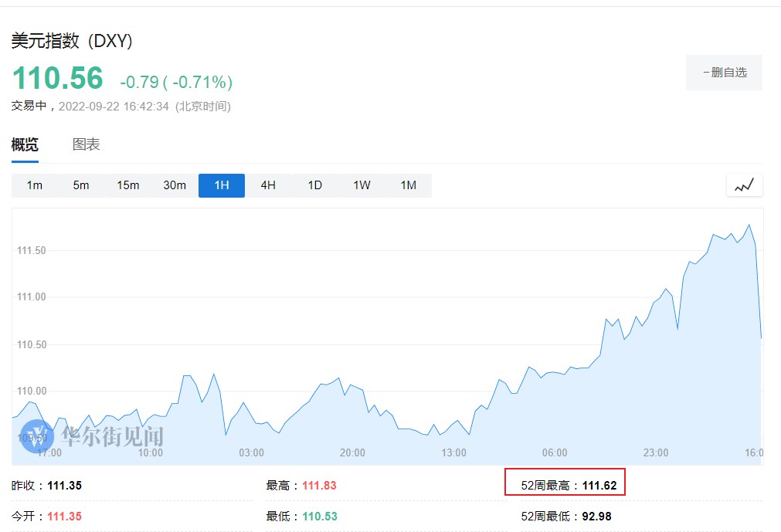Select the 5m chart interval

click(81, 185)
